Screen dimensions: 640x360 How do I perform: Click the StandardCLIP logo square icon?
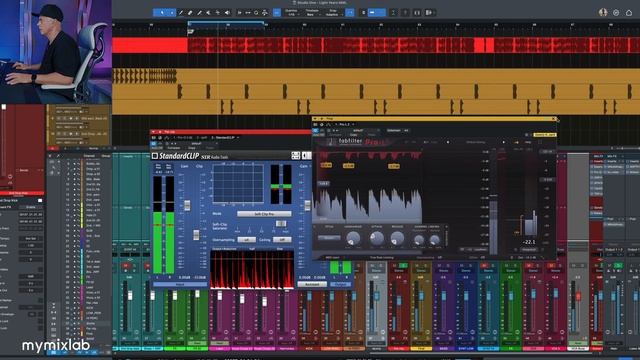155,156
